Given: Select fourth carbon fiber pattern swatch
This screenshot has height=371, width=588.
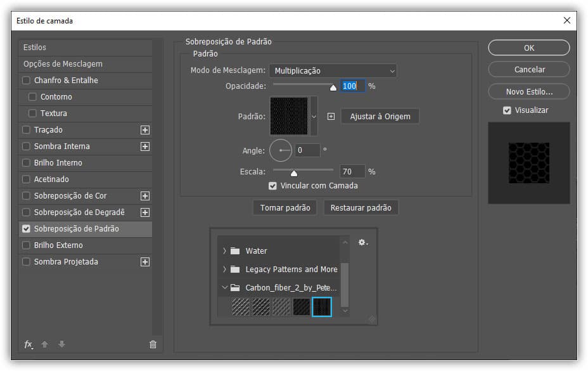Looking at the screenshot, I should point(302,307).
